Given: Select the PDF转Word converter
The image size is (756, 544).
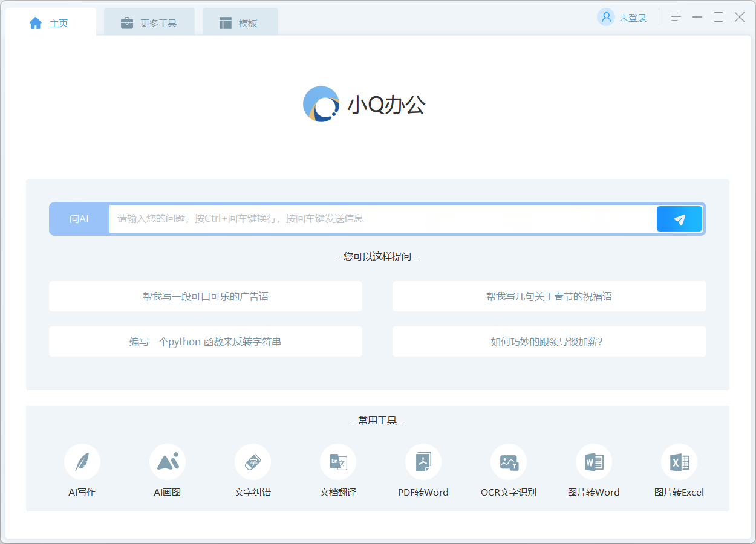Looking at the screenshot, I should tap(423, 471).
